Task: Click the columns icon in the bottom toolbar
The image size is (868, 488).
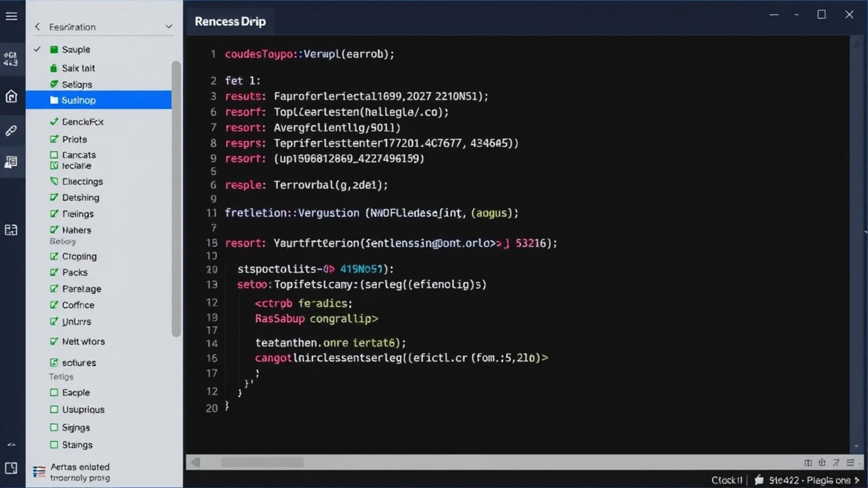Action: (808, 462)
